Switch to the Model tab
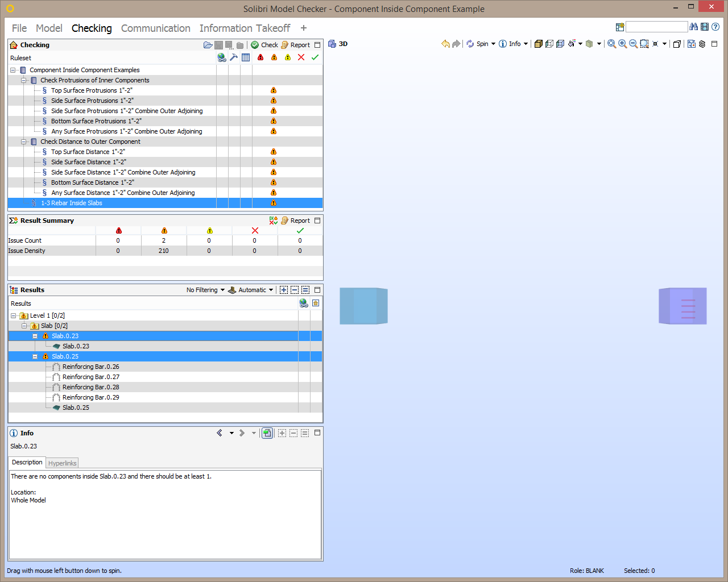Viewport: 728px width, 582px height. 49,28
